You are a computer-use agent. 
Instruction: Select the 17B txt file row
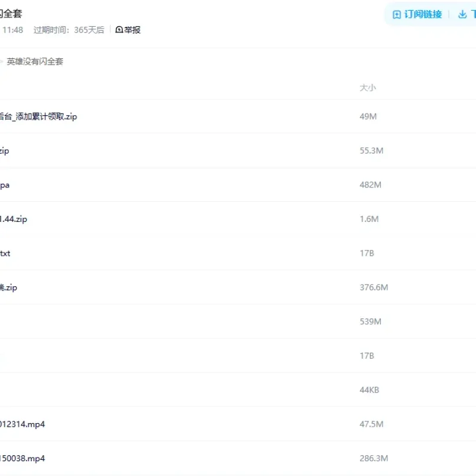point(238,253)
